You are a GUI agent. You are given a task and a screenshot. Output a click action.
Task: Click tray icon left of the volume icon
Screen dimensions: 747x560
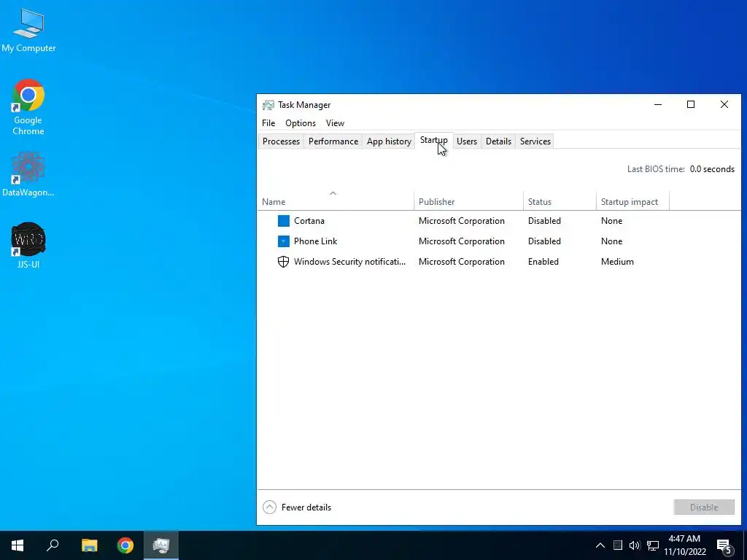pyautogui.click(x=617, y=545)
